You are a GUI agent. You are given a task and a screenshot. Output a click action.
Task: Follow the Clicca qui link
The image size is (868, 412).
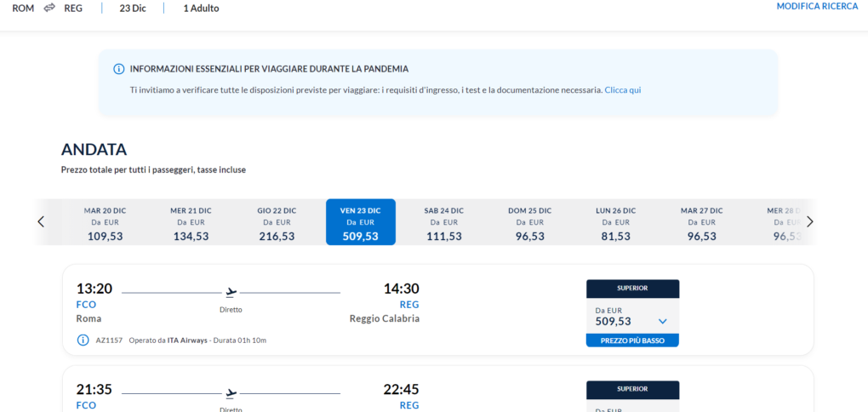(x=622, y=89)
